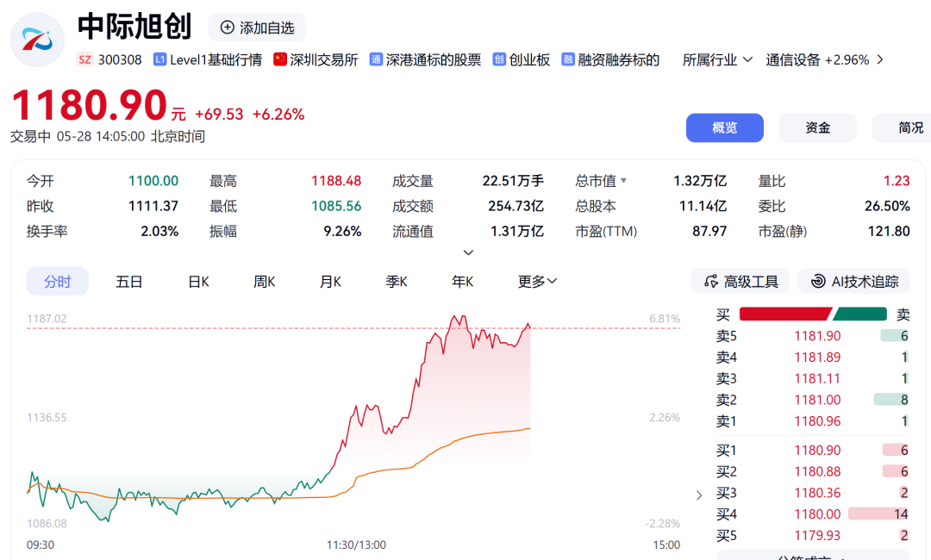Click the 最高 value 1188.48
Screen dimensions: 931x560
[336, 181]
